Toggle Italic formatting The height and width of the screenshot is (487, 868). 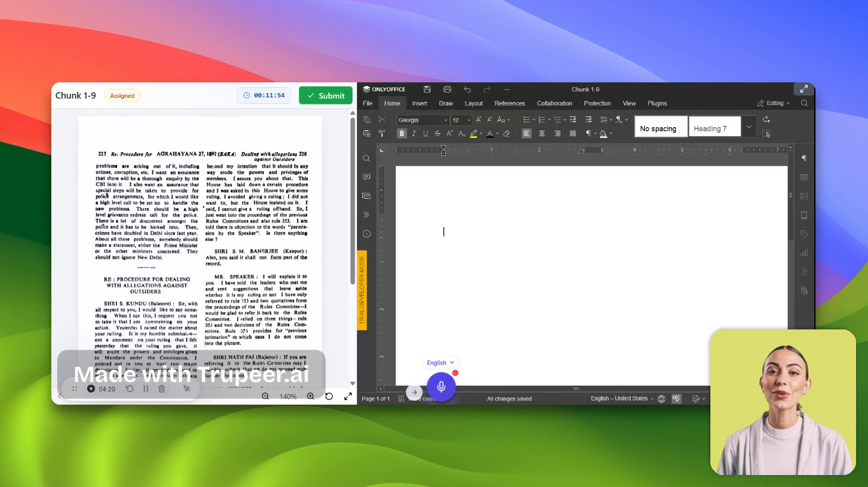414,134
